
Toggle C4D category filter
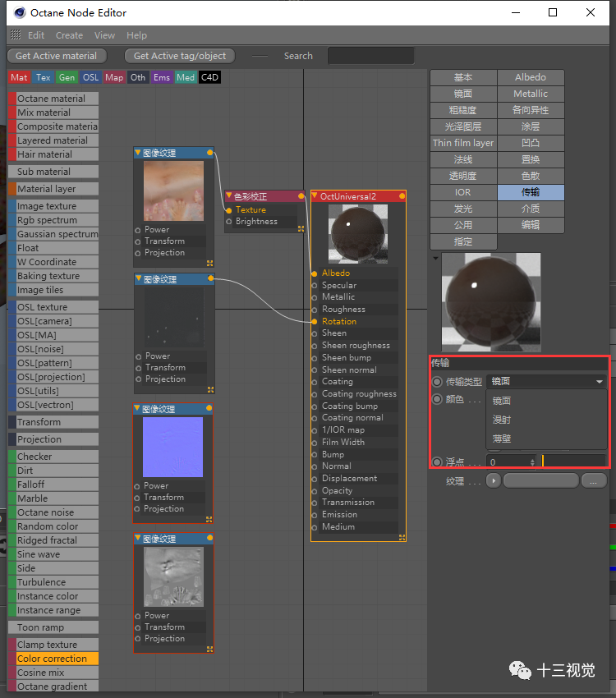coord(209,77)
